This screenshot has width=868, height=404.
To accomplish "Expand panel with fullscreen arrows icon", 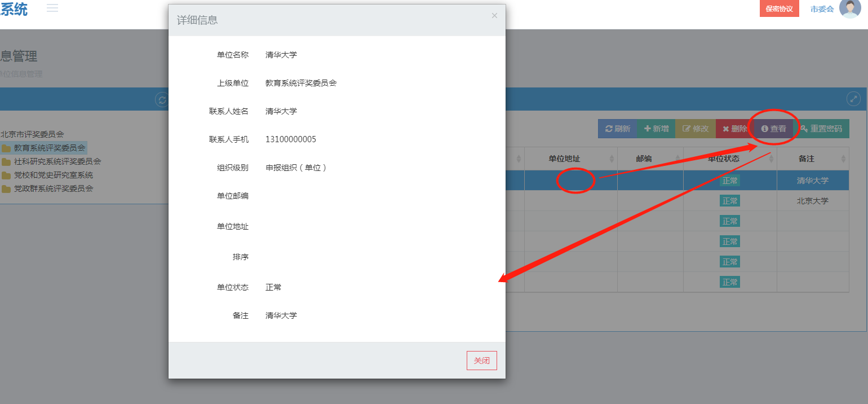I will pos(854,99).
